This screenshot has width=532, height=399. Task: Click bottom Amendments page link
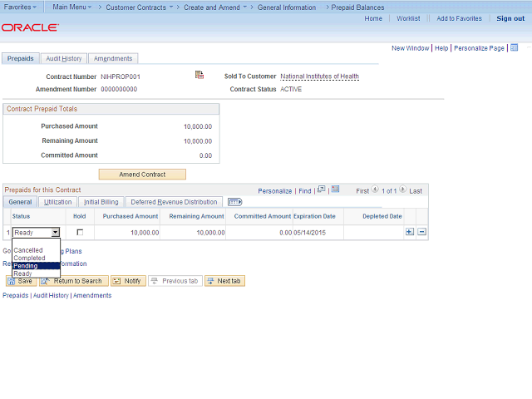point(92,295)
